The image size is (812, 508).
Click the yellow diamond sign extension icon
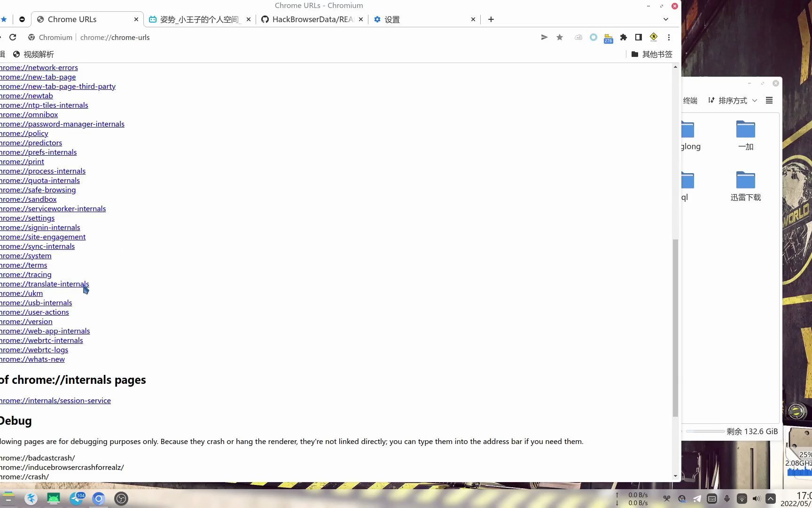[654, 37]
